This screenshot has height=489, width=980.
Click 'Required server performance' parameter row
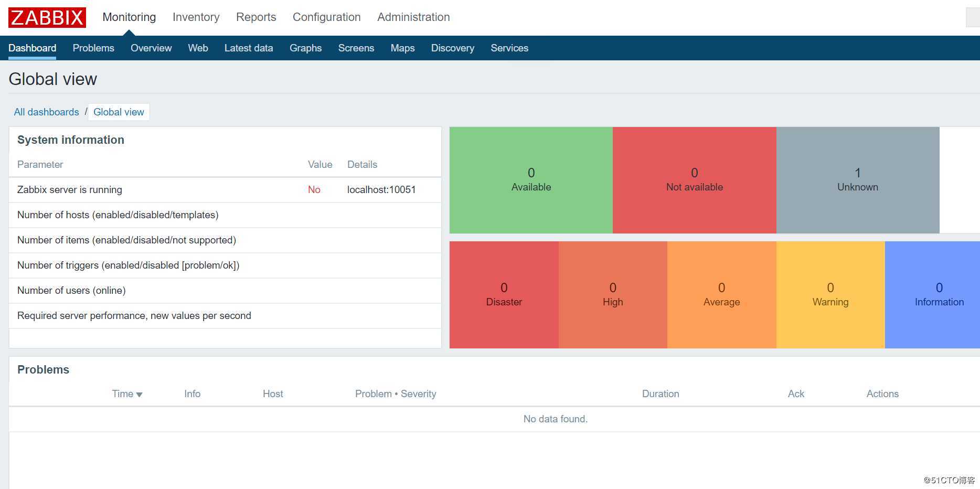coord(225,316)
